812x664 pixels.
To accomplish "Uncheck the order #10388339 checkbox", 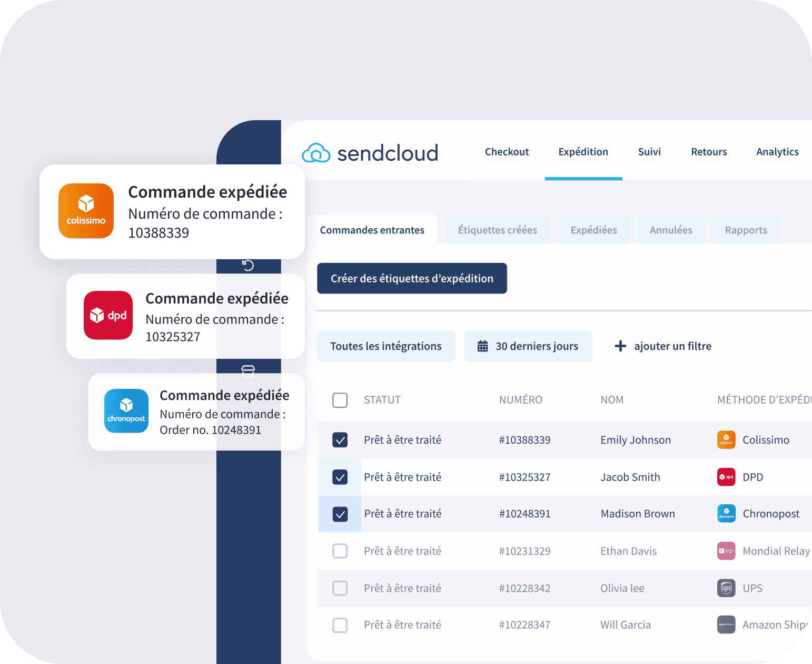I will [340, 440].
